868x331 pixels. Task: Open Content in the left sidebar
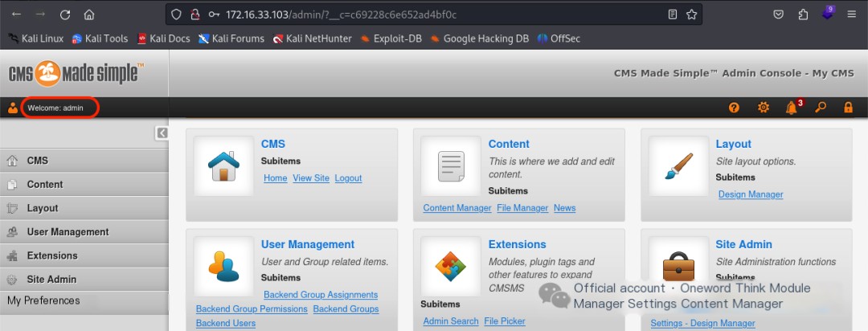tap(84, 184)
